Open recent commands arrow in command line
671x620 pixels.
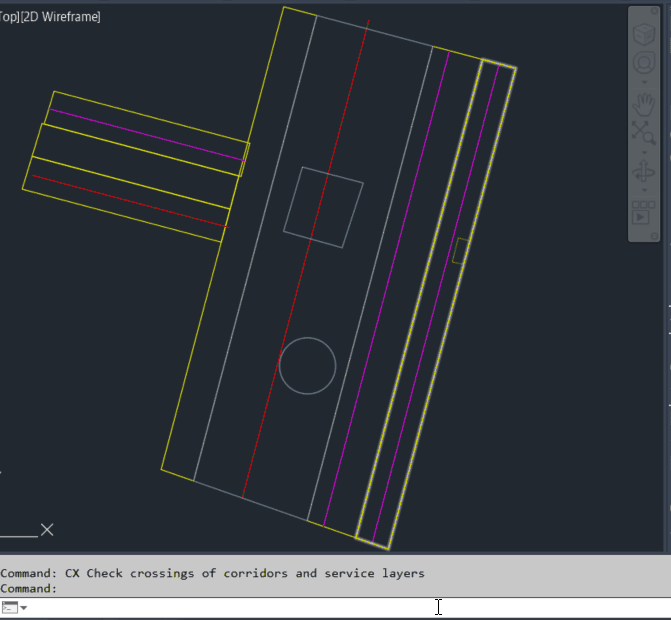click(23, 608)
